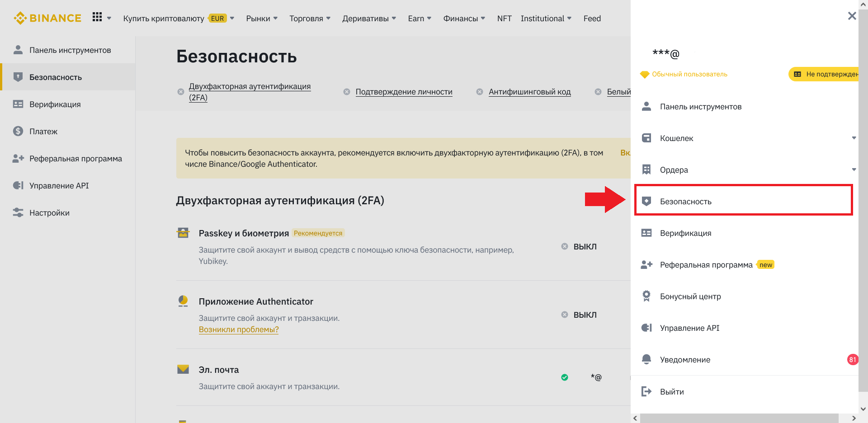Click the Обычный пользователь label
This screenshot has width=868, height=423.
(689, 74)
